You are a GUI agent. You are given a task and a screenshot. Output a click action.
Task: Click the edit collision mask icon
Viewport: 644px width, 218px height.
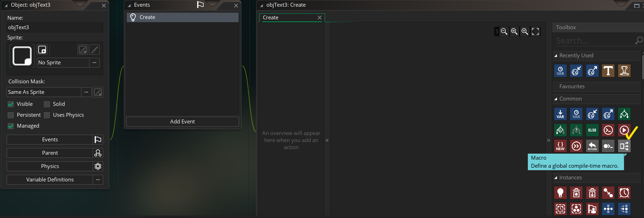(x=98, y=92)
